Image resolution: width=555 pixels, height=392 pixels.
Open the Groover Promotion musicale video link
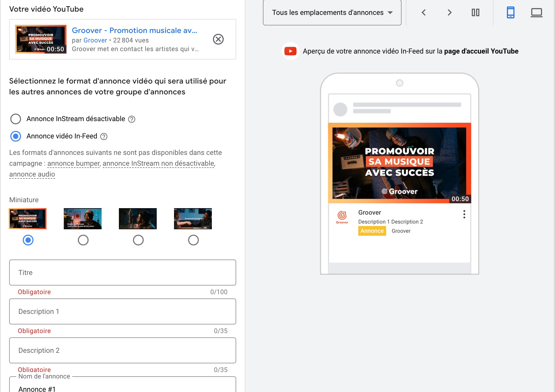134,30
